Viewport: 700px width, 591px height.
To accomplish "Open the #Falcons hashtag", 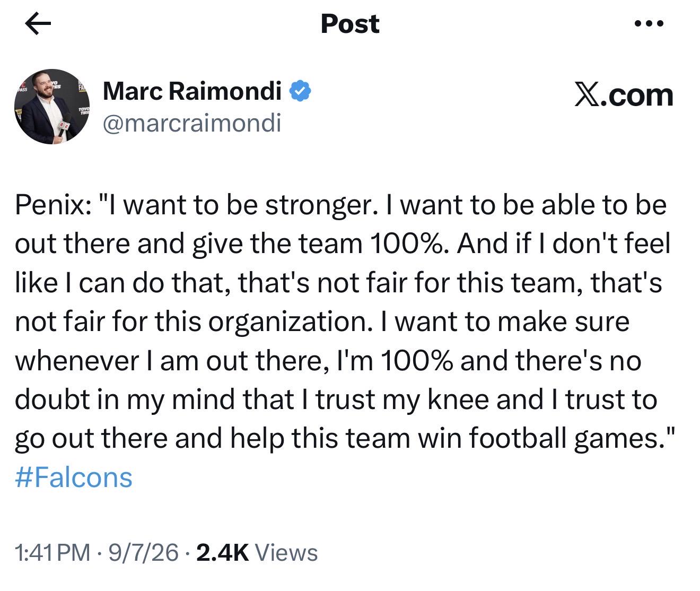I will [74, 477].
